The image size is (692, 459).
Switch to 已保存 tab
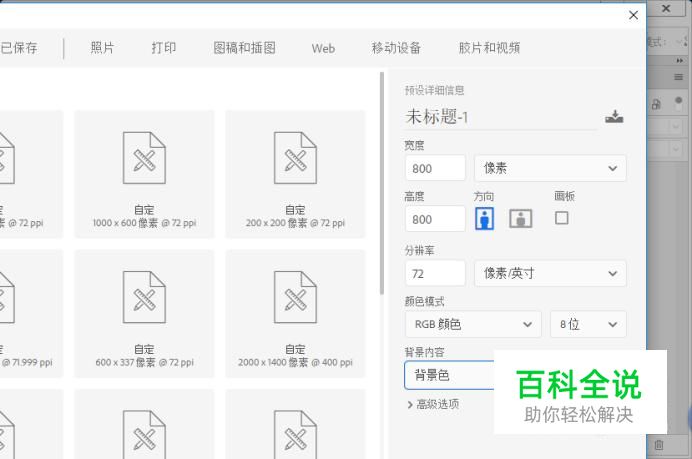tap(19, 48)
